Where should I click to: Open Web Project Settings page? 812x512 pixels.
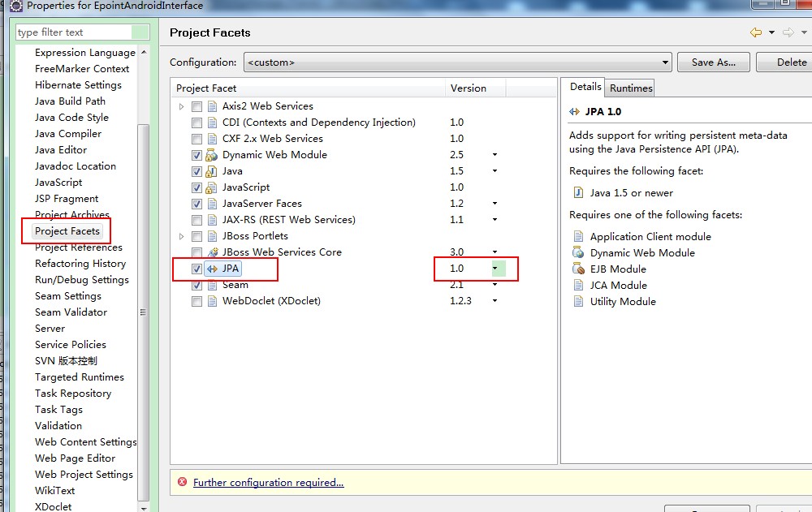(x=84, y=474)
